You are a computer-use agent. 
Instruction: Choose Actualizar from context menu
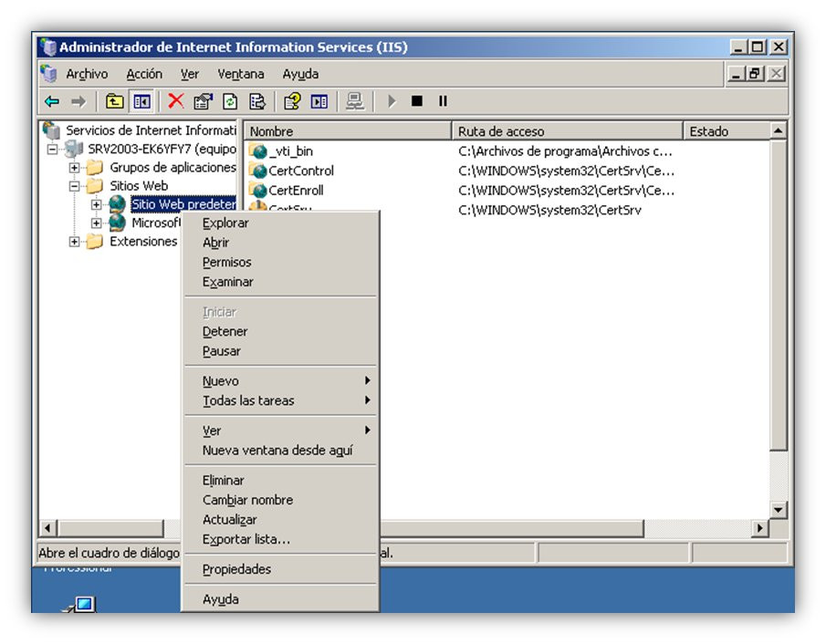tap(280, 520)
